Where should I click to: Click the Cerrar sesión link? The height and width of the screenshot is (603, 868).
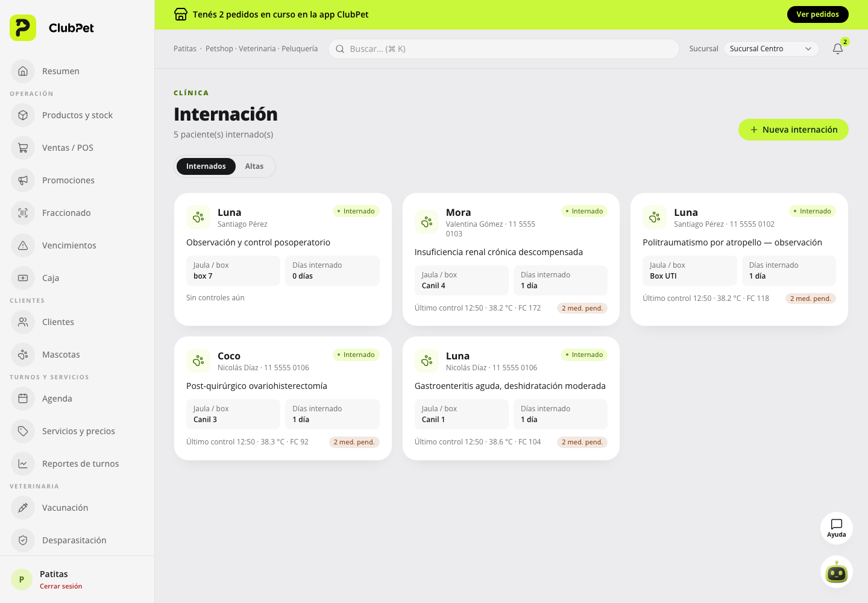tap(61, 586)
